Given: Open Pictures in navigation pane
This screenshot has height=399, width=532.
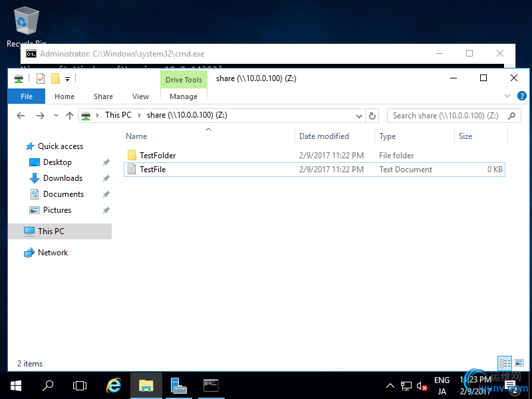Looking at the screenshot, I should (x=57, y=210).
